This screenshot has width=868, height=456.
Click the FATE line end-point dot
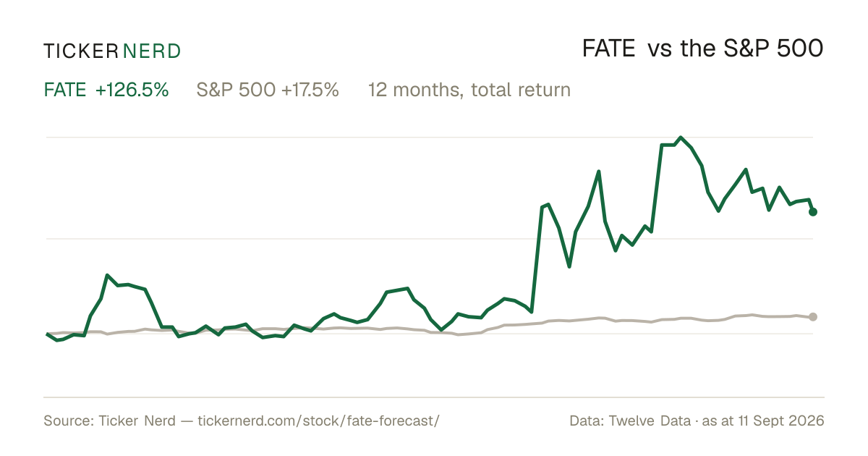(813, 212)
